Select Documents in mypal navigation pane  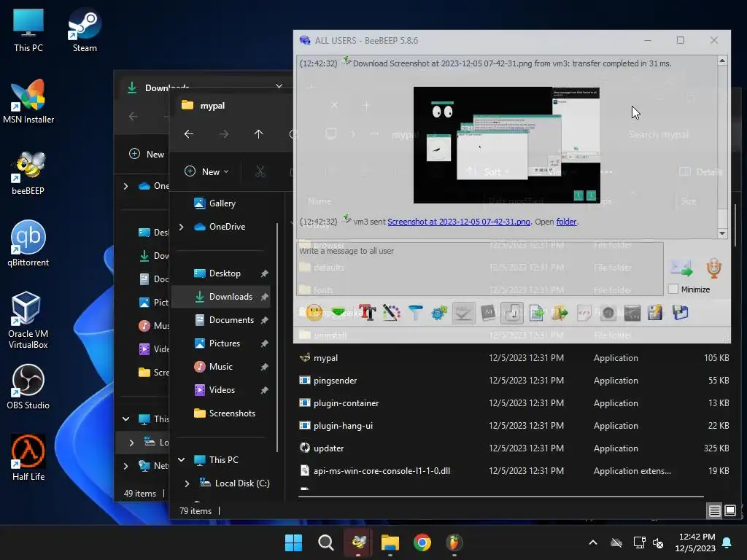pos(221,320)
